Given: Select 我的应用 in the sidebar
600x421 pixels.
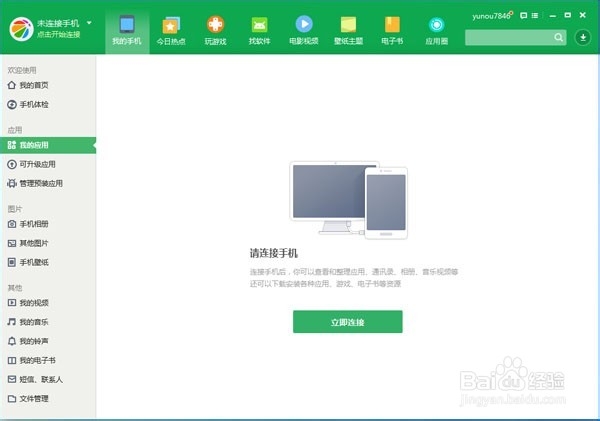Looking at the screenshot, I should click(x=48, y=145).
